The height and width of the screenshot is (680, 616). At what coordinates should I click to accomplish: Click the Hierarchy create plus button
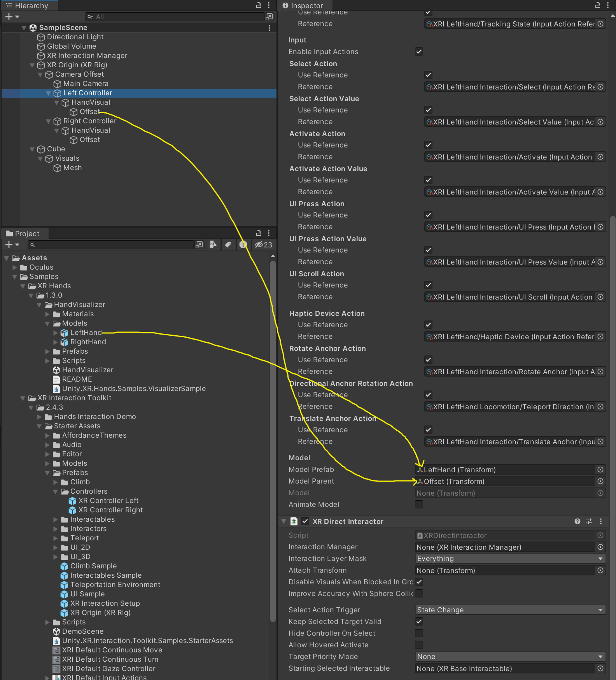coord(9,17)
